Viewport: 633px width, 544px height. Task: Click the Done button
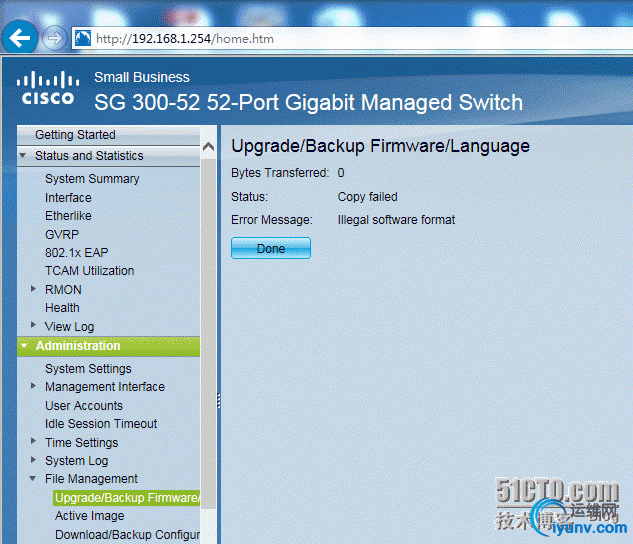tap(271, 248)
